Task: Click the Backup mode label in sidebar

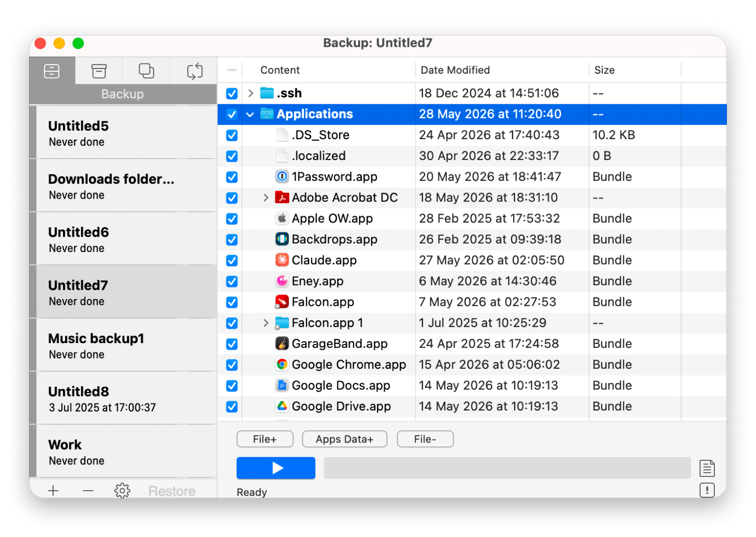Action: click(123, 94)
